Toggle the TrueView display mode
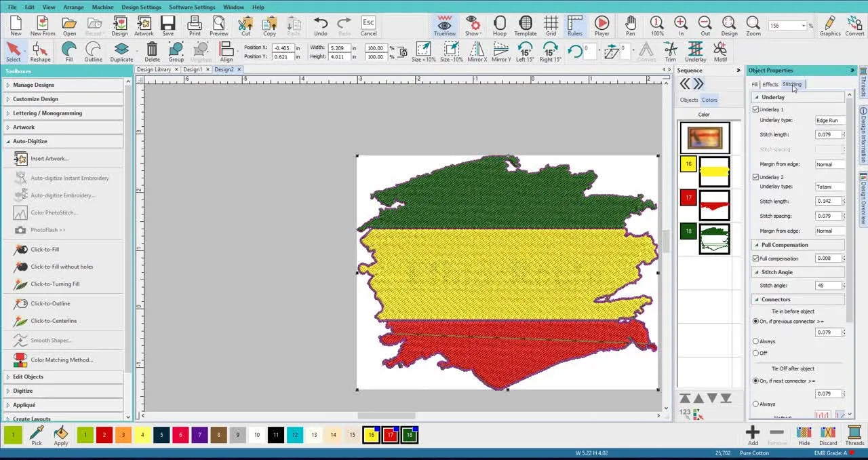This screenshot has height=460, width=868. tap(444, 25)
